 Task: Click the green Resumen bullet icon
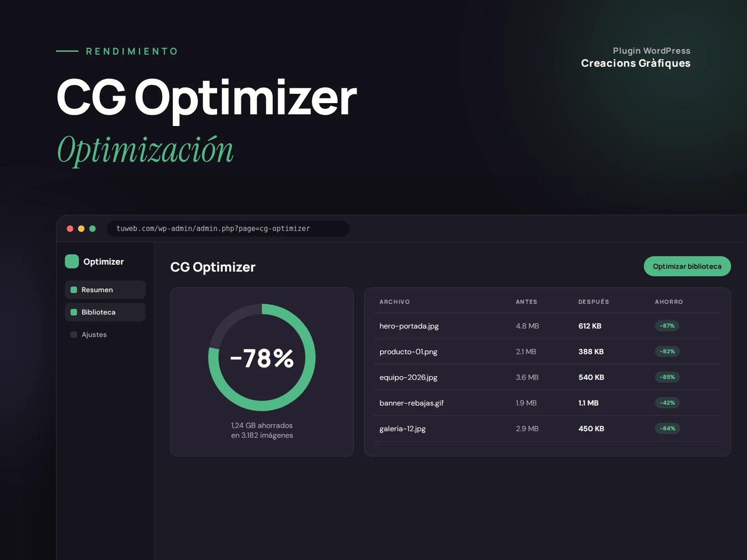[x=74, y=290]
